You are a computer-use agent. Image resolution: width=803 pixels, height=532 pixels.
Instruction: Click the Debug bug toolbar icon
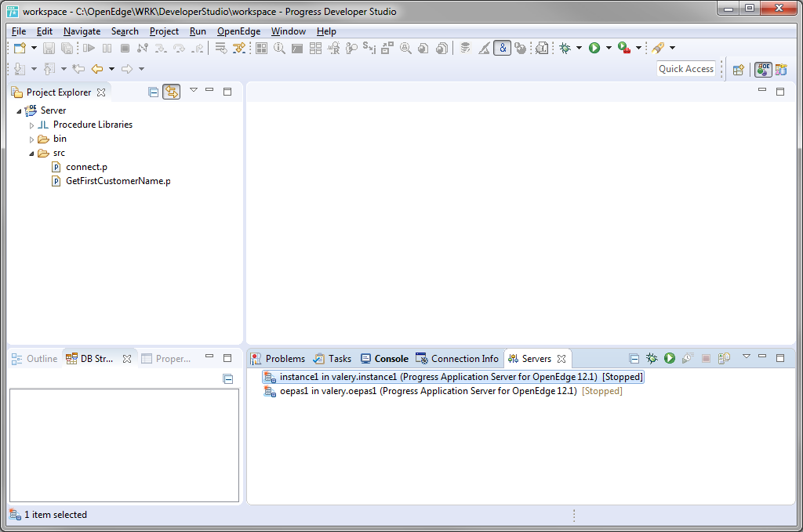pos(565,48)
